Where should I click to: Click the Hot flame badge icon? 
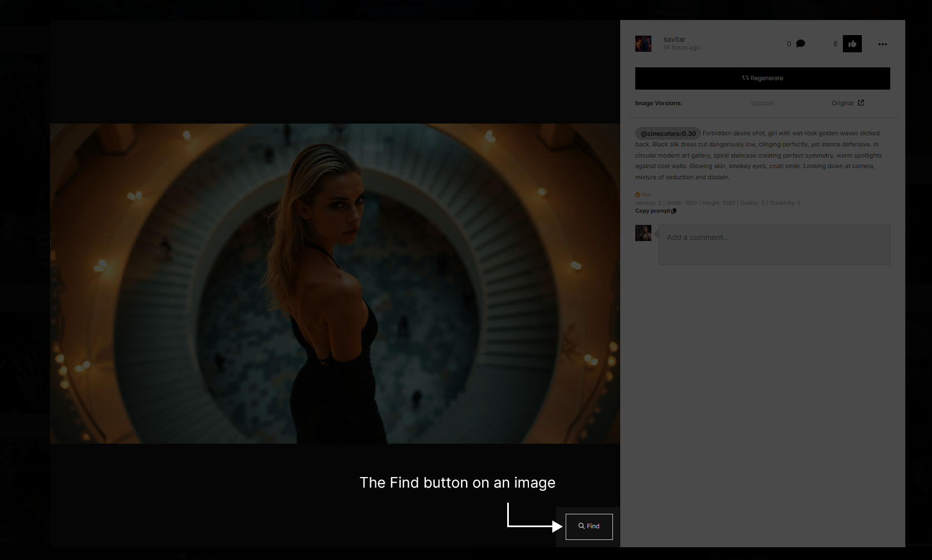pyautogui.click(x=637, y=194)
